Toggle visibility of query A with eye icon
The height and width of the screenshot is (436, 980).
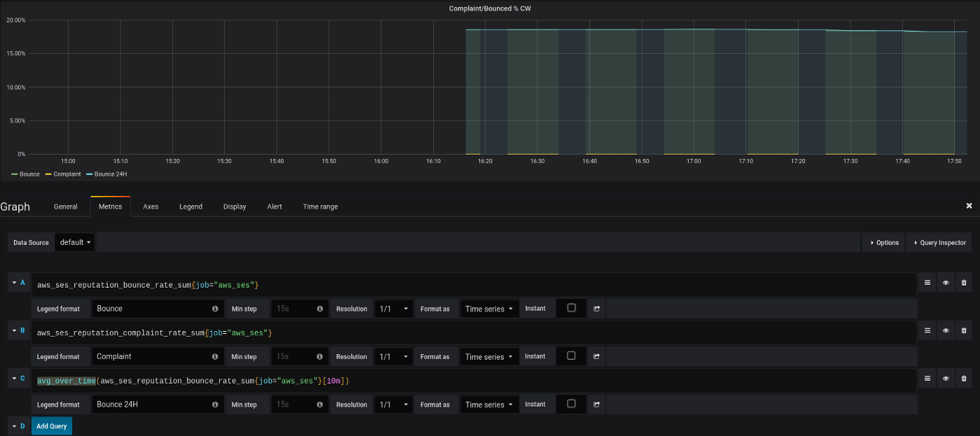click(x=946, y=283)
